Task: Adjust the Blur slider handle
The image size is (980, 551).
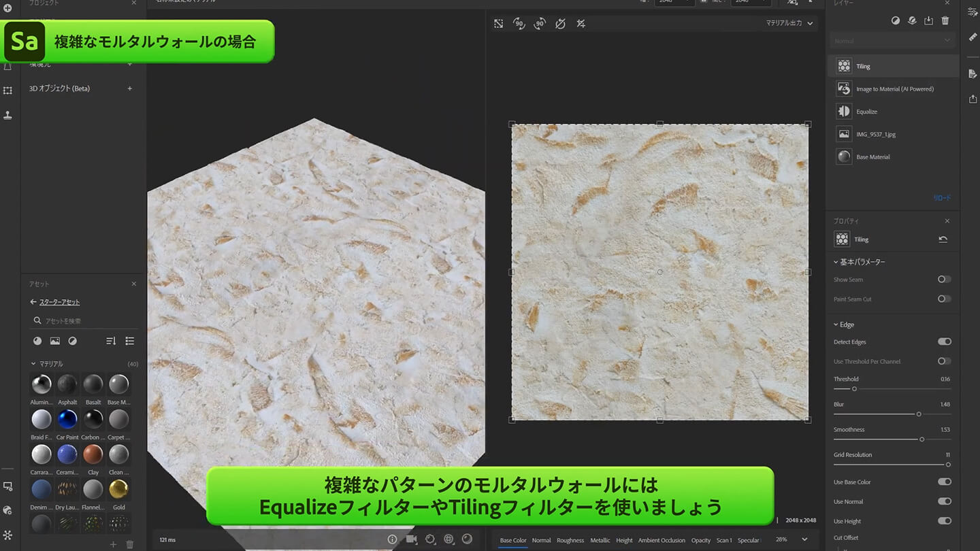Action: [919, 414]
